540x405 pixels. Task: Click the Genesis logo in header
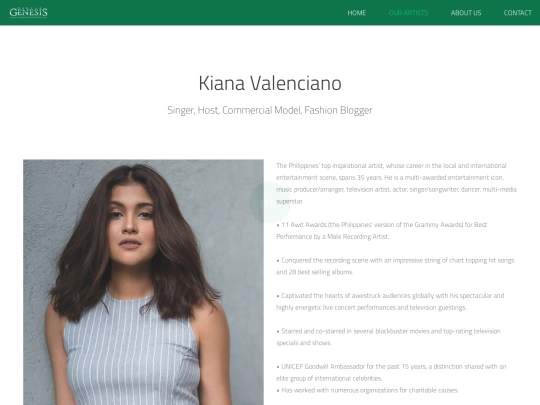tap(29, 12)
